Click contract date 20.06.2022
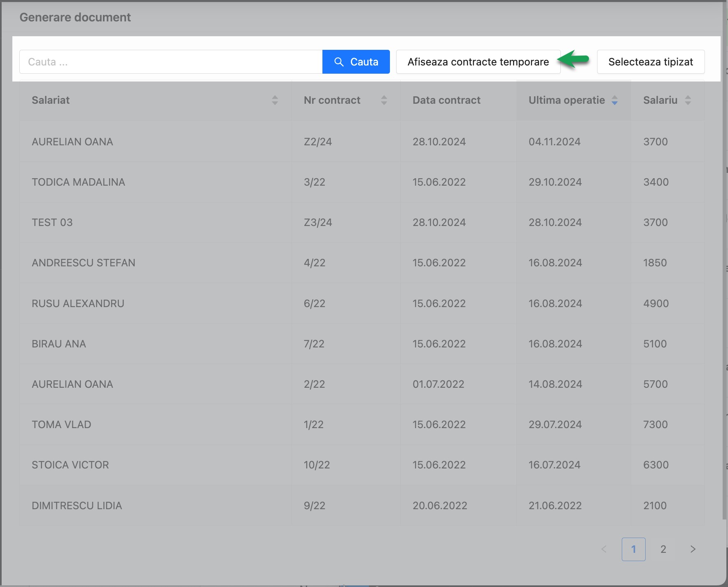Viewport: 728px width, 587px height. point(440,505)
